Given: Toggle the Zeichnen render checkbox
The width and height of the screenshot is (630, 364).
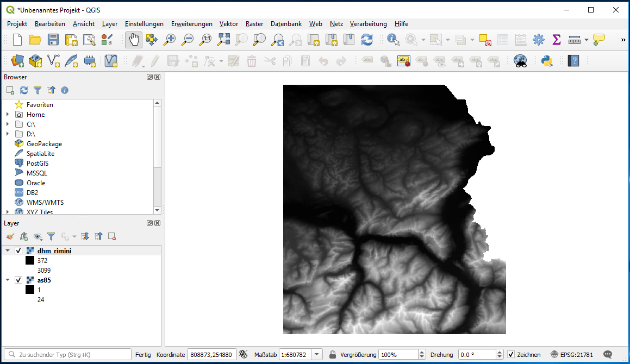Looking at the screenshot, I should tap(511, 355).
